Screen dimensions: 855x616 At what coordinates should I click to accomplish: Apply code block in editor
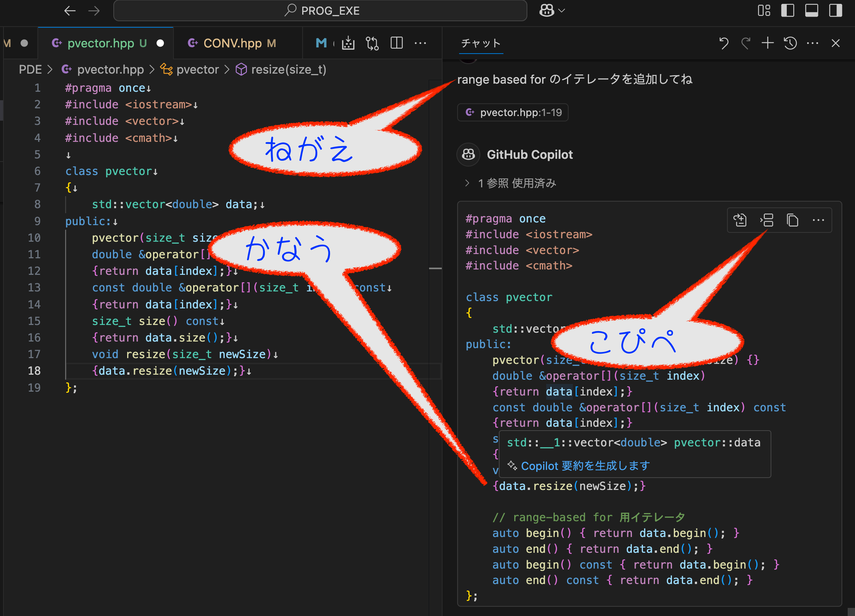pos(740,220)
